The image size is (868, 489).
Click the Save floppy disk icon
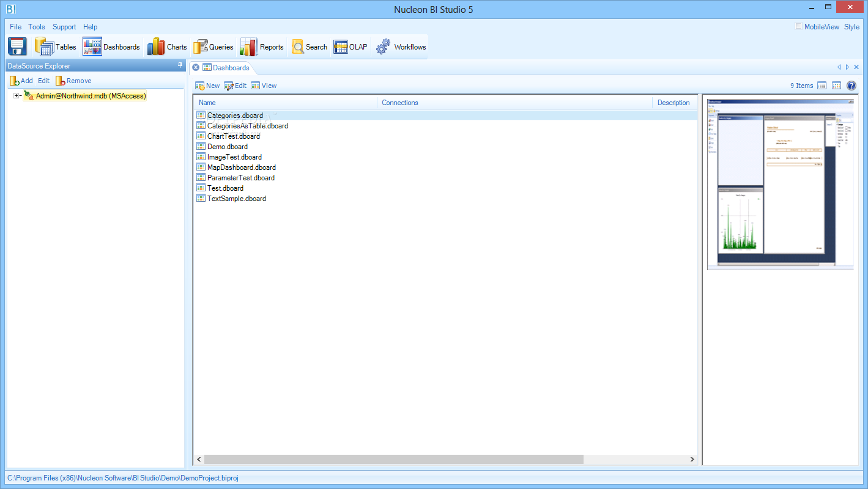[17, 46]
